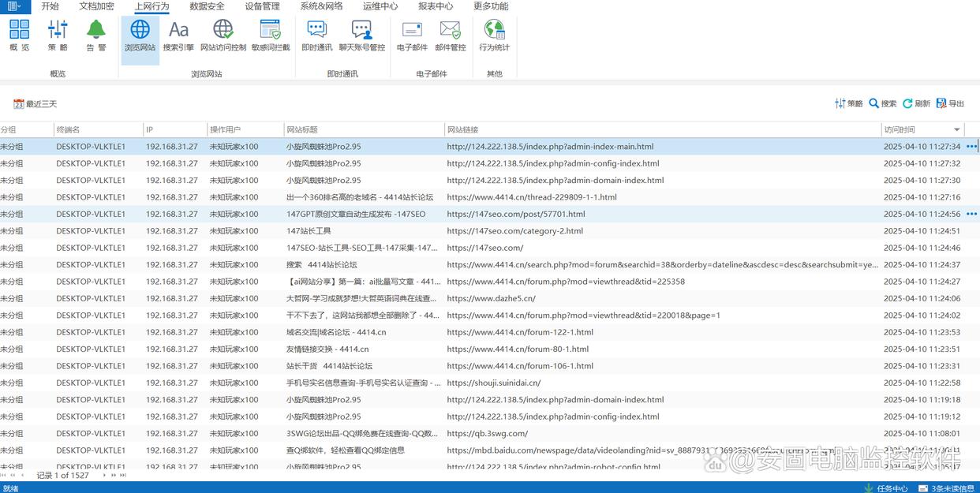Open 聊天账号管控 chat account control
The height and width of the screenshot is (493, 980).
click(x=362, y=36)
